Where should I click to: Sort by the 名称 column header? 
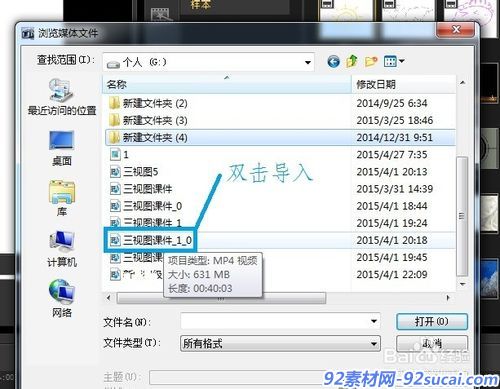click(227, 84)
